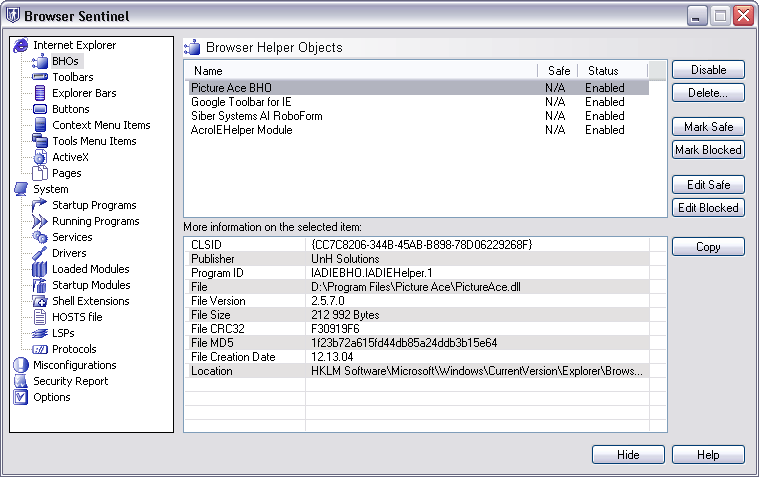Select Context Menu Items node

[101, 125]
